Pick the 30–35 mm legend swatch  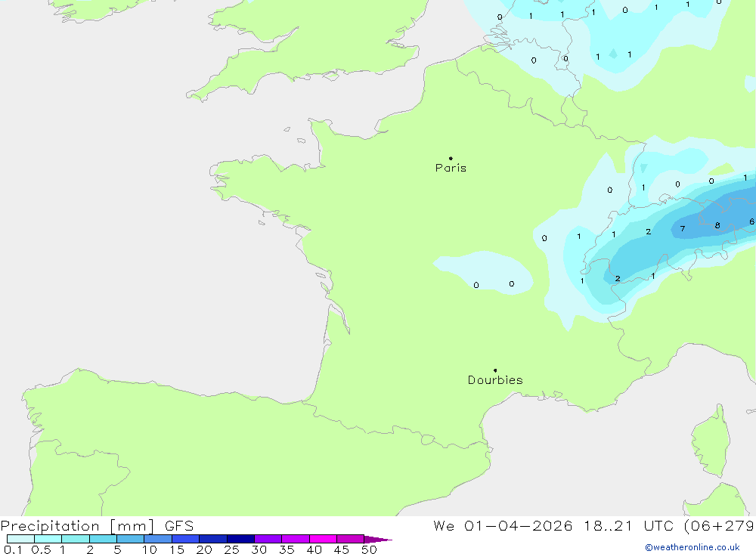(x=268, y=539)
